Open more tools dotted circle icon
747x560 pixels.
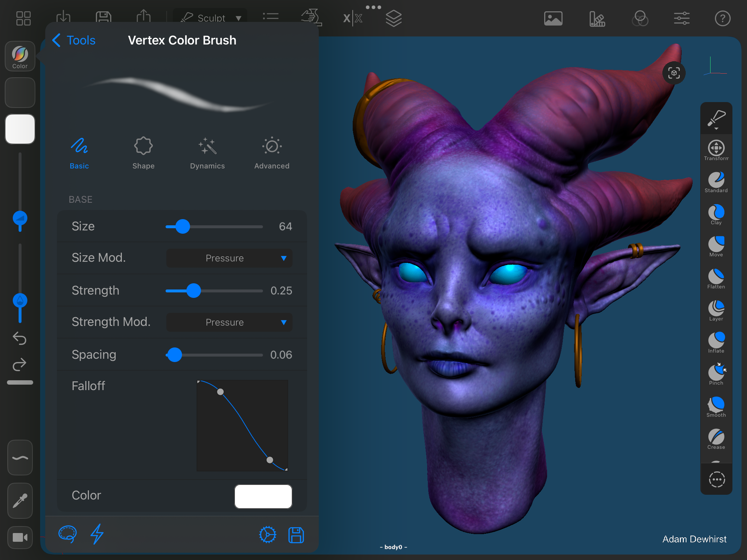[717, 479]
